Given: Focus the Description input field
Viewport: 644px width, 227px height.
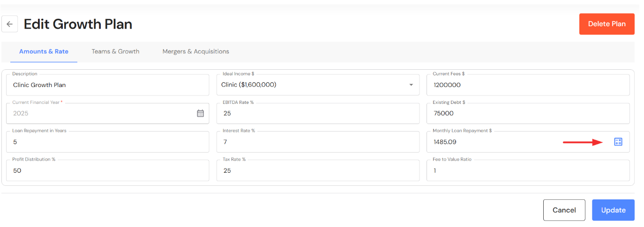Looking at the screenshot, I should coord(108,85).
